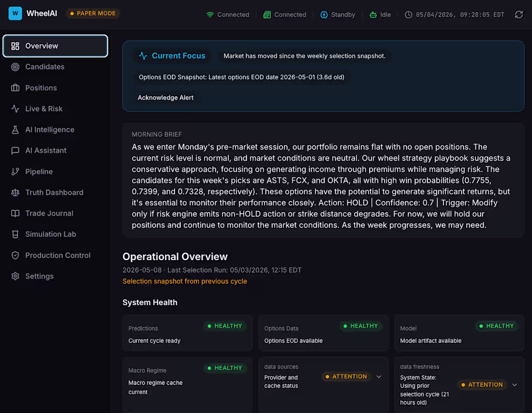Refresh the dashboard with the reload icon
The width and height of the screenshot is (532, 413).
(x=519, y=15)
